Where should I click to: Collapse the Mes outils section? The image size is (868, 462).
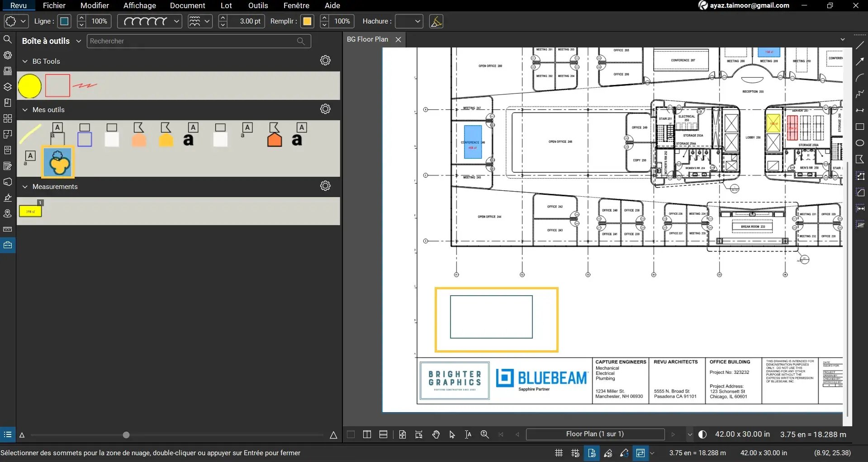[25, 110]
